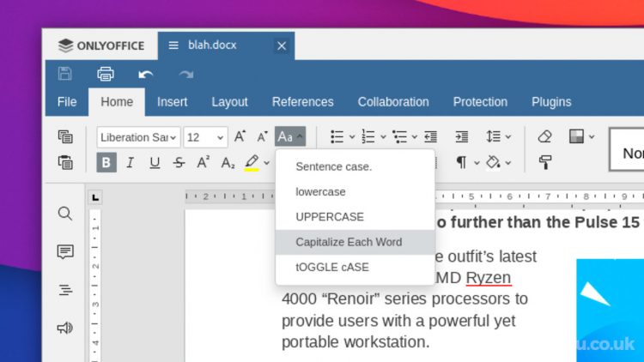Increase paragraph indent
Image resolution: width=644 pixels, height=362 pixels.
click(x=462, y=136)
